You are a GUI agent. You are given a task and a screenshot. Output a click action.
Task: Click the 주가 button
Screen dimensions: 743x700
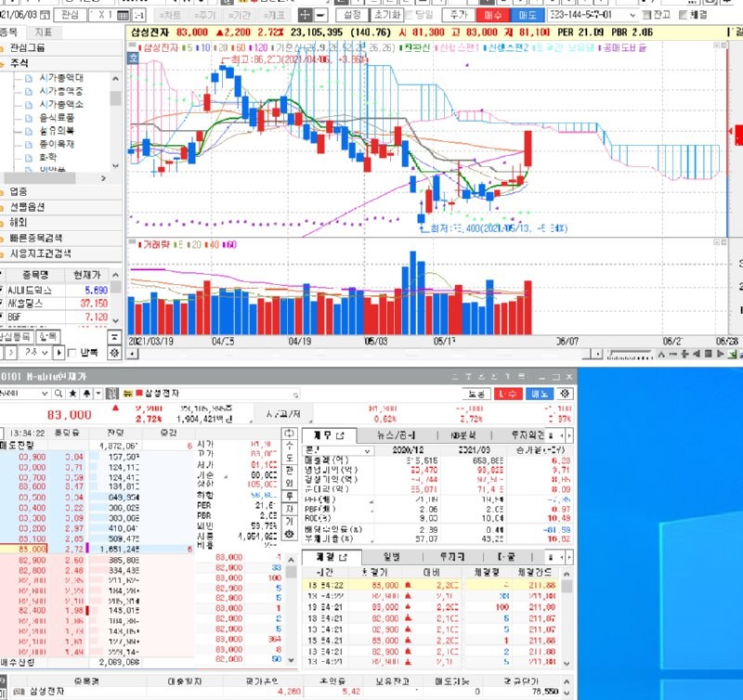tap(458, 15)
